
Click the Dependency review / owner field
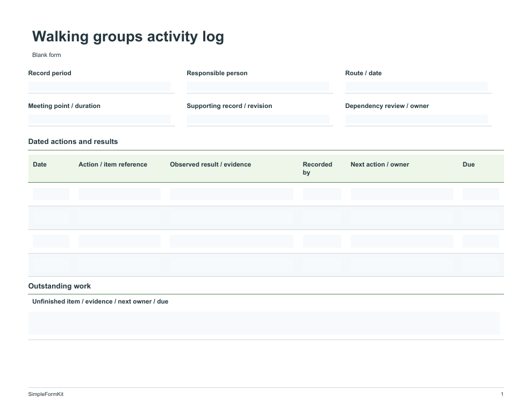[x=416, y=119]
